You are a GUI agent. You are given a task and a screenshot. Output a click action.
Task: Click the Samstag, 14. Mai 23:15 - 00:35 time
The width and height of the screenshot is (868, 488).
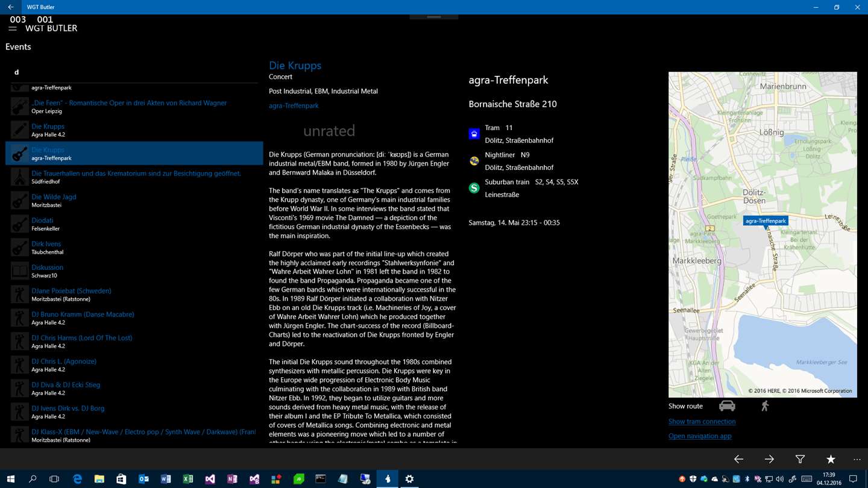[514, 222]
